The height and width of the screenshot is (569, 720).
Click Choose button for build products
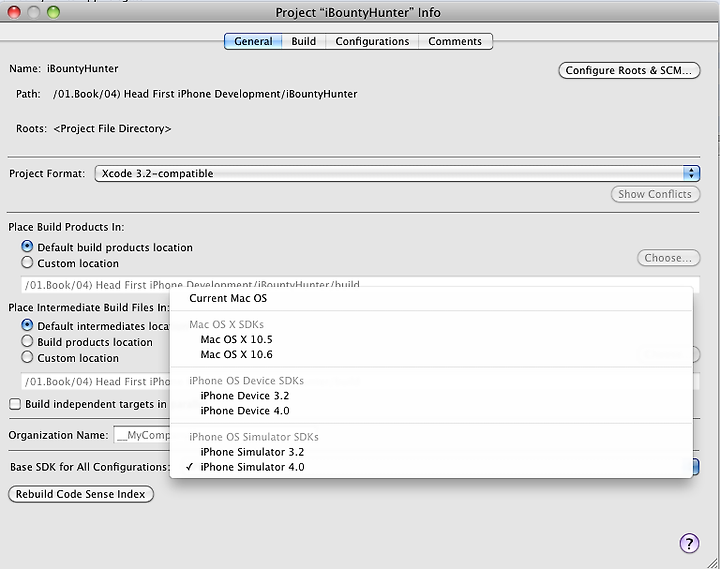(x=668, y=258)
